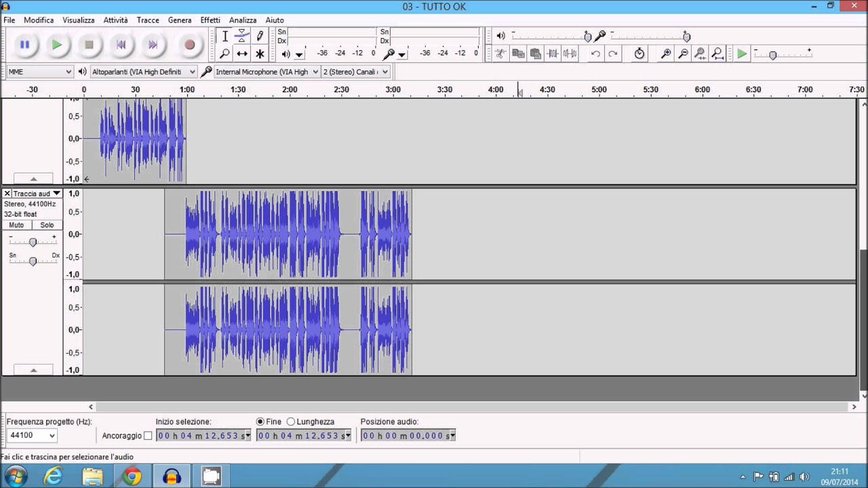
Task: Select the Lunghezza radio button
Action: (291, 422)
